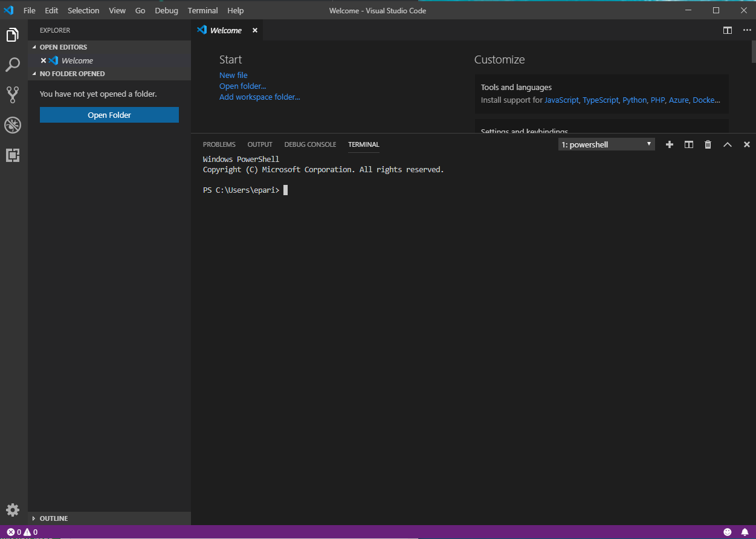Open the Debug view in the activity bar

click(x=13, y=125)
